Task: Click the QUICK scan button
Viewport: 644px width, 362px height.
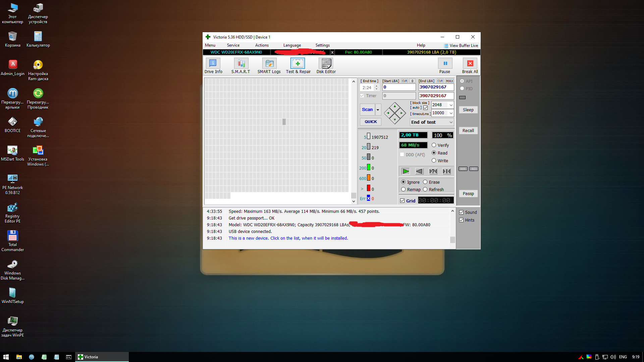Action: [x=371, y=122]
